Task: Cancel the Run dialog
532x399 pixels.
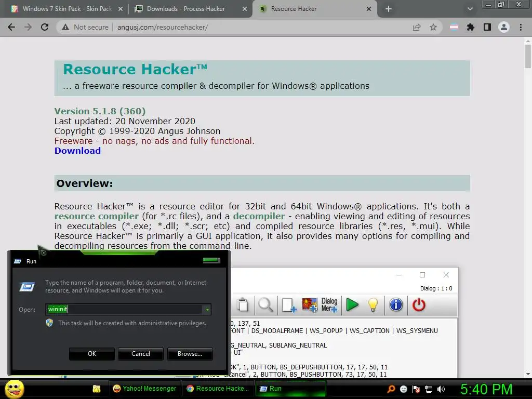Action: 141,353
